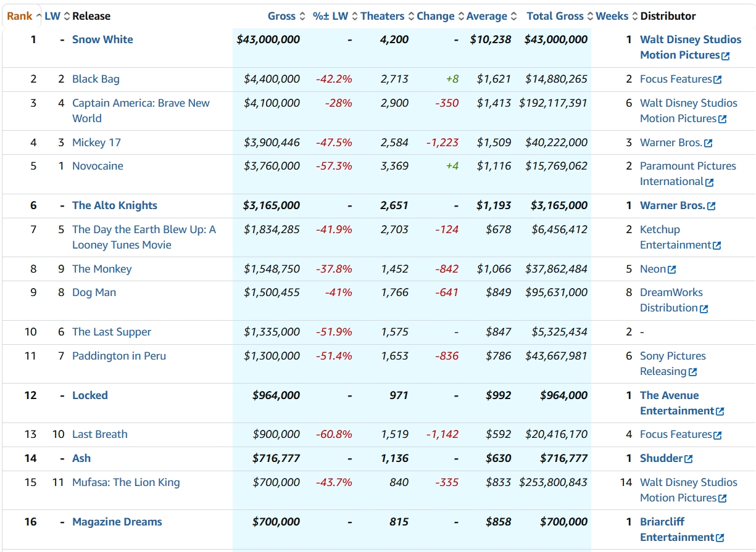This screenshot has width=756, height=552.
Task: Click the +8 theater change value
Action: pos(452,79)
